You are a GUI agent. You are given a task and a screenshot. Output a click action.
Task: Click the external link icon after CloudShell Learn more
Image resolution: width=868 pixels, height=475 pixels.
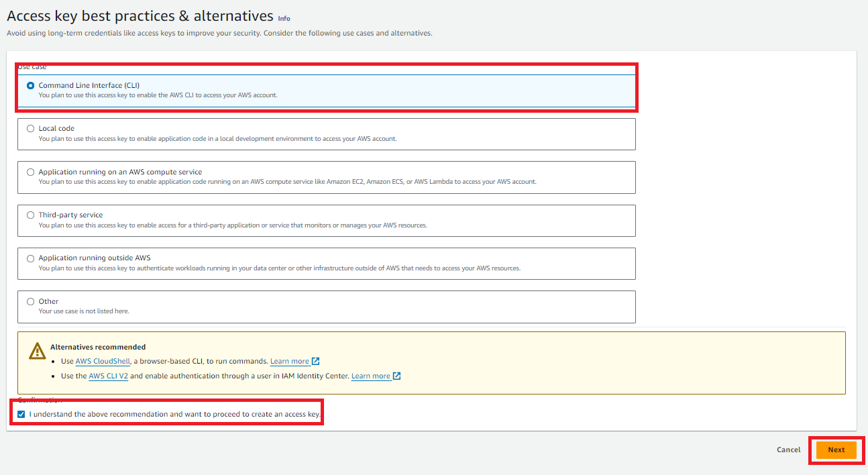click(x=316, y=361)
